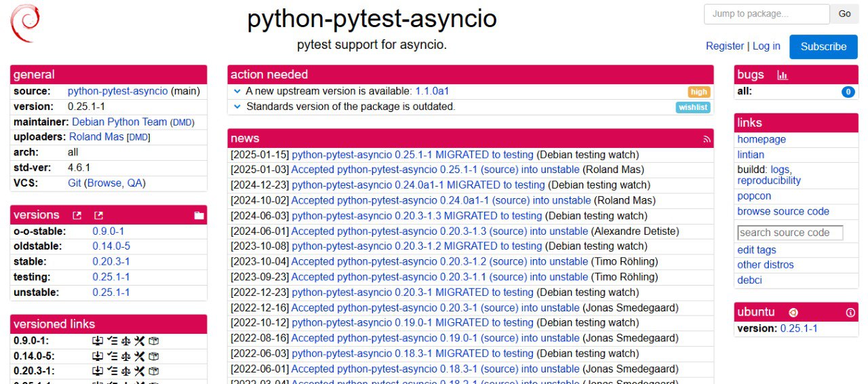Open the unstable version 0.25.1-1 link
Screen dimensions: 868x384
111,292
